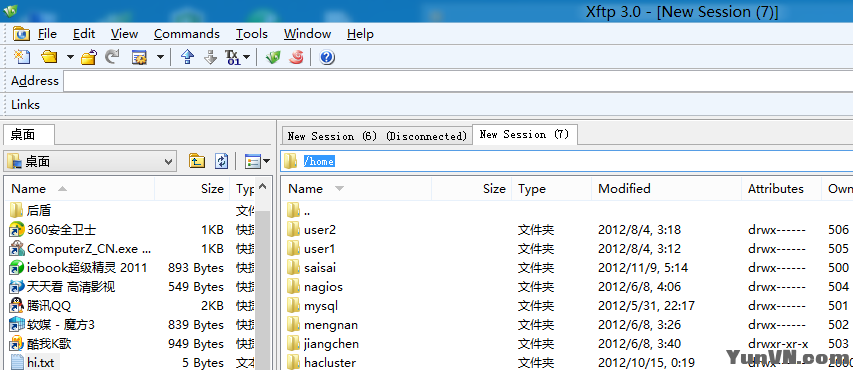Click the local pane refresh icon
Screen dimensions: 853x370
coord(222,161)
